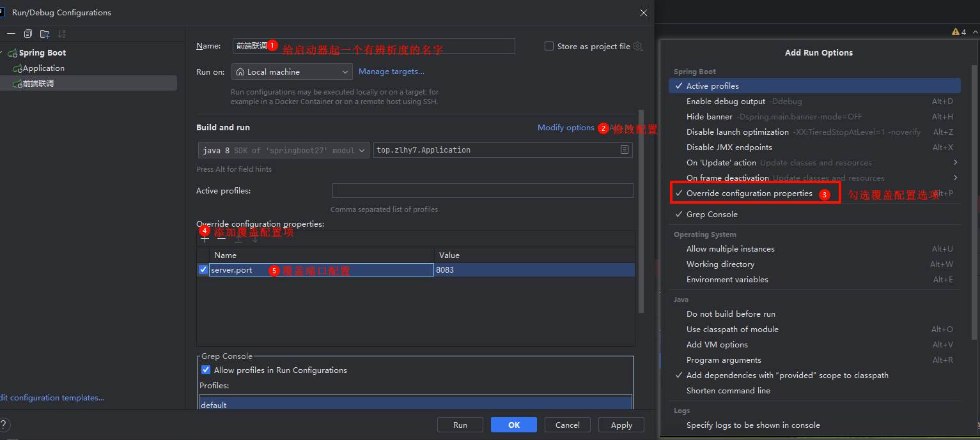
Task: Open the Manage targets link
Action: coord(391,72)
